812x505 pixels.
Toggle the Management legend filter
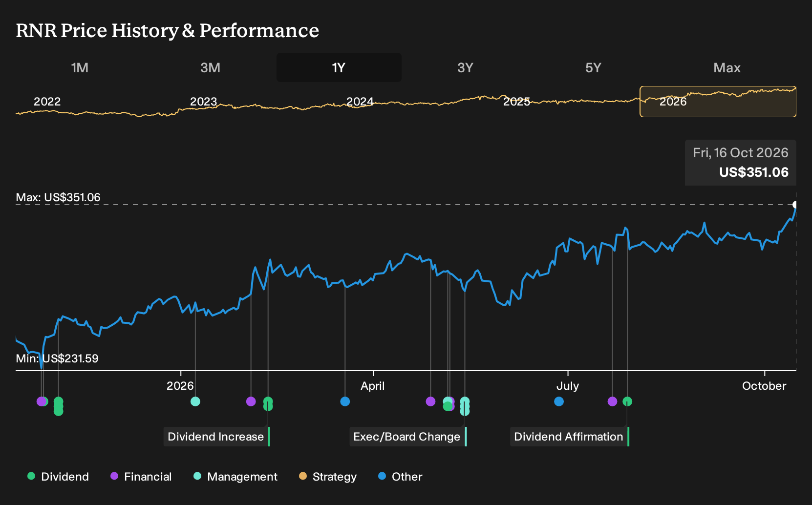point(235,476)
